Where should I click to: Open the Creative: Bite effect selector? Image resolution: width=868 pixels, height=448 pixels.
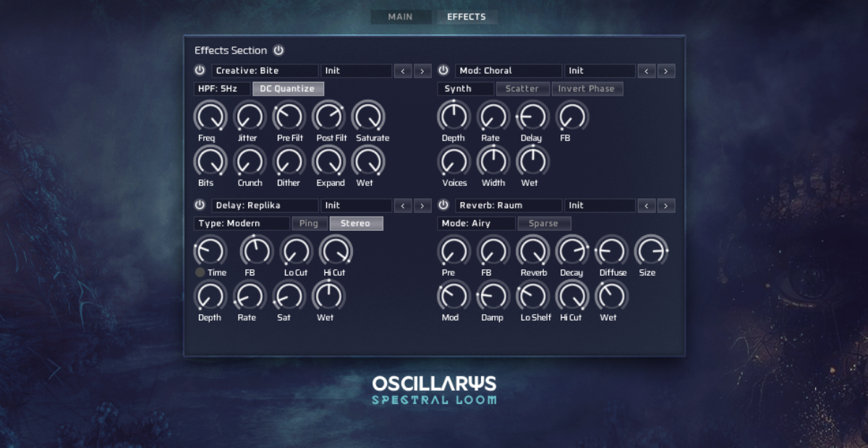click(x=265, y=70)
